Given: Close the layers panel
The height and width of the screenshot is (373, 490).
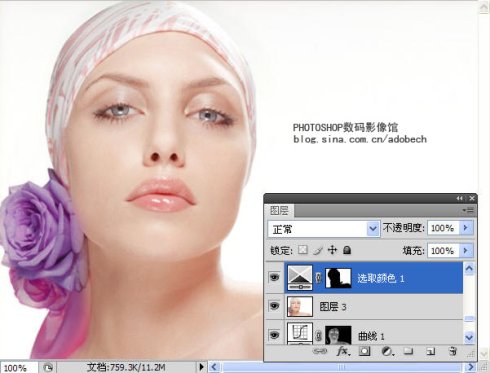Looking at the screenshot, I should (472, 198).
